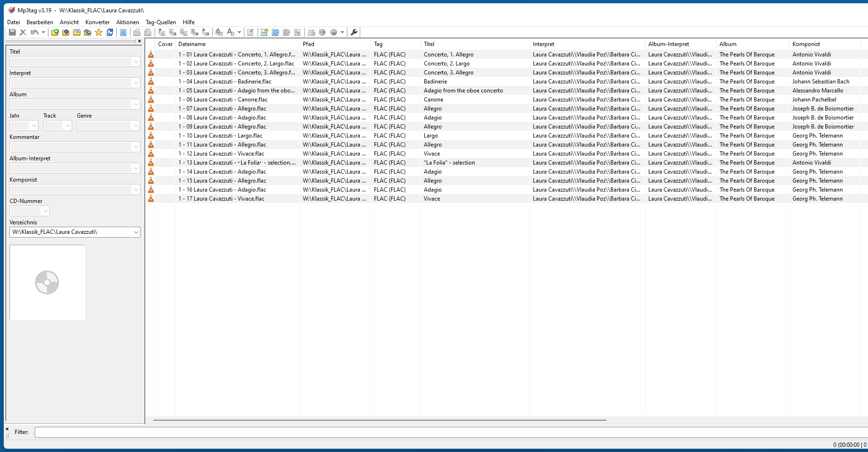The image size is (868, 452).
Task: Click the horizontal scrollbar below file list
Action: click(x=380, y=420)
